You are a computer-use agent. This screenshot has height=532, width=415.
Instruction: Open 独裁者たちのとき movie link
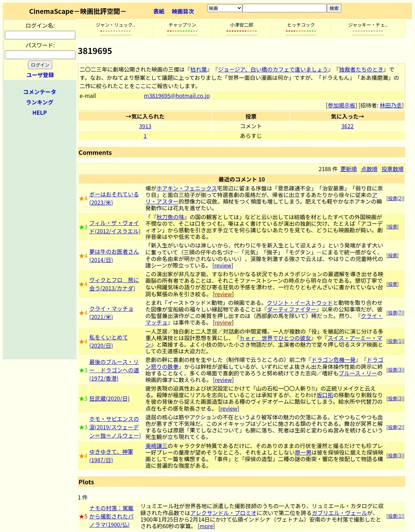point(361,69)
